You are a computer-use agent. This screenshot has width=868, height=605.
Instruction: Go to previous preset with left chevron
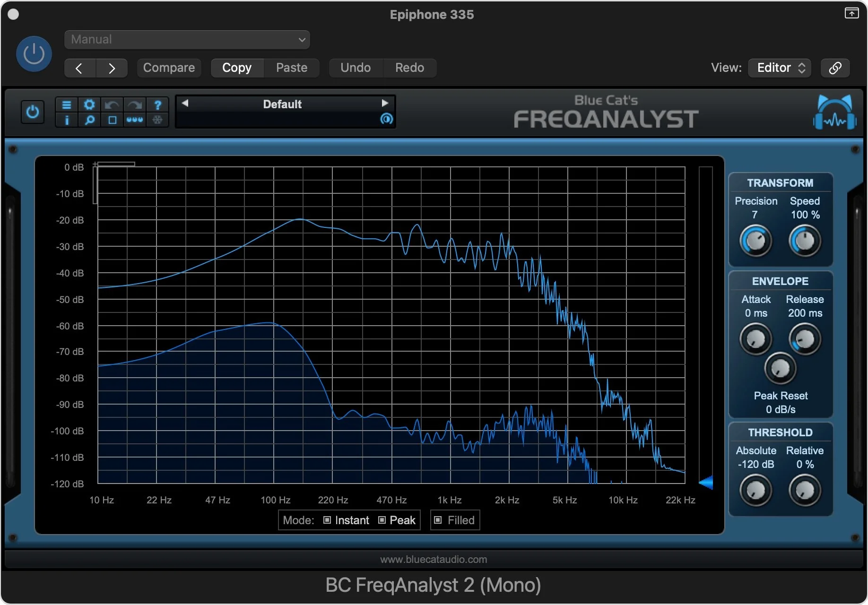(79, 68)
